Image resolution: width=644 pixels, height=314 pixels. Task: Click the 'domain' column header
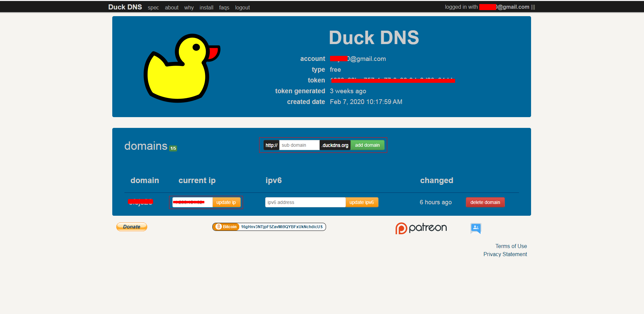[x=145, y=180]
